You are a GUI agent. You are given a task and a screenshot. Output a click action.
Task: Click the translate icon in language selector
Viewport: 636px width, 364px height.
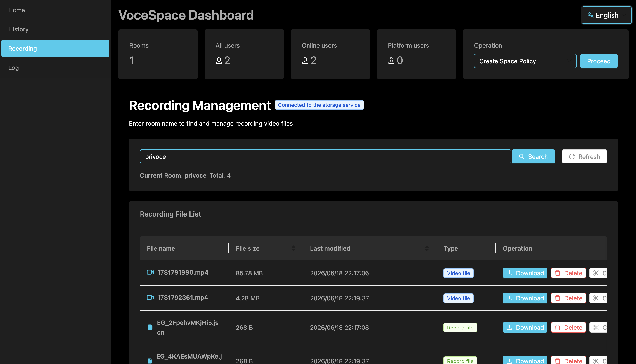[590, 15]
